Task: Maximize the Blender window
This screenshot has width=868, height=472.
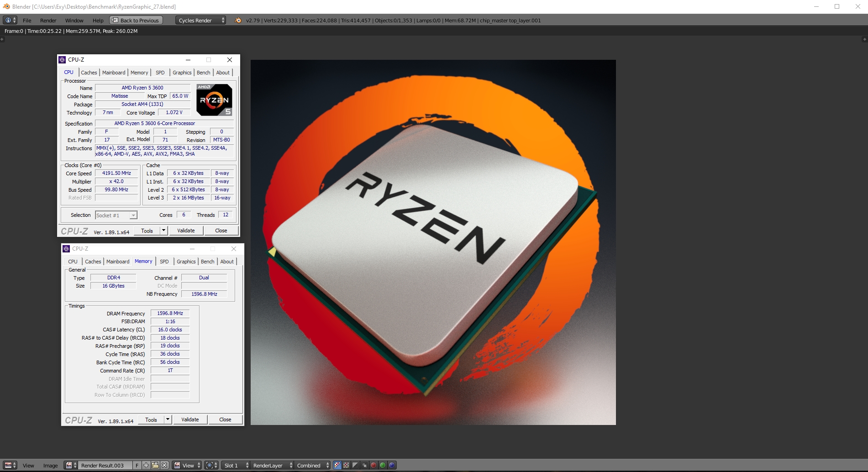Action: coord(837,6)
